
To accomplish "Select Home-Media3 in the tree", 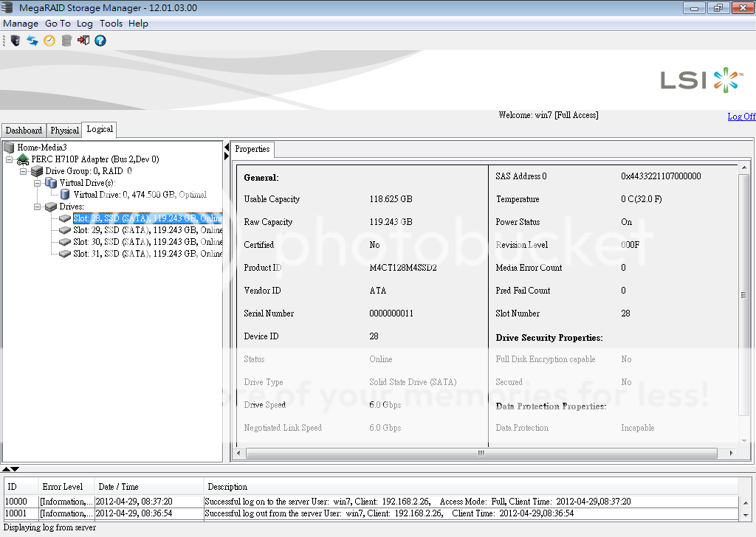I will coord(42,148).
